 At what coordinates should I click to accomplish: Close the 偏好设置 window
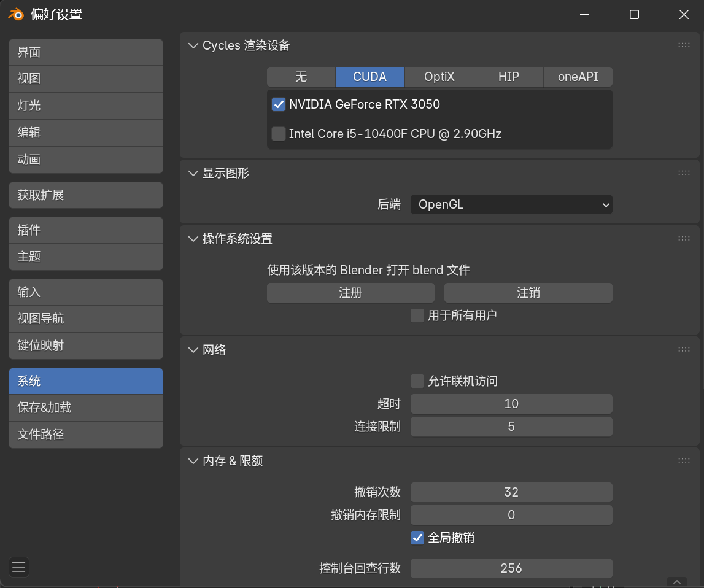click(x=684, y=14)
